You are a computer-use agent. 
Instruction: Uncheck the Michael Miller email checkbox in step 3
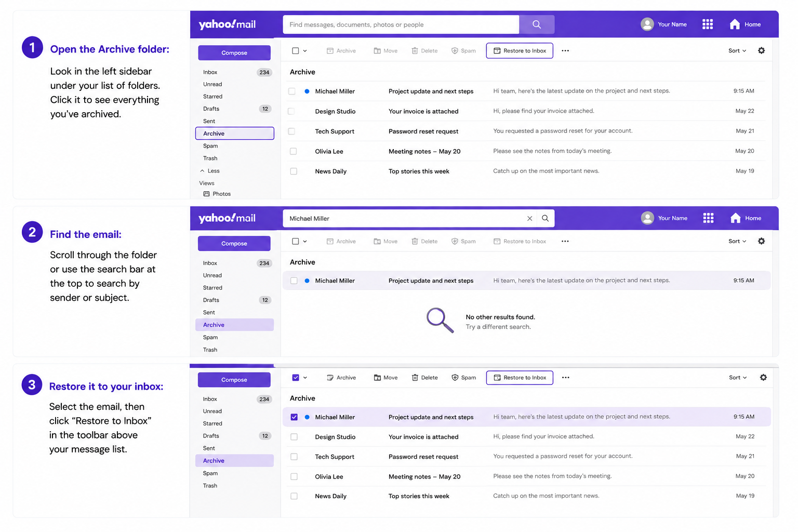(294, 417)
